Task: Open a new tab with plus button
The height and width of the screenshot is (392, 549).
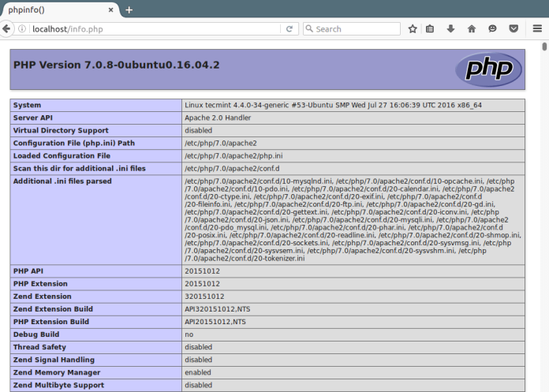Action: click(x=129, y=9)
